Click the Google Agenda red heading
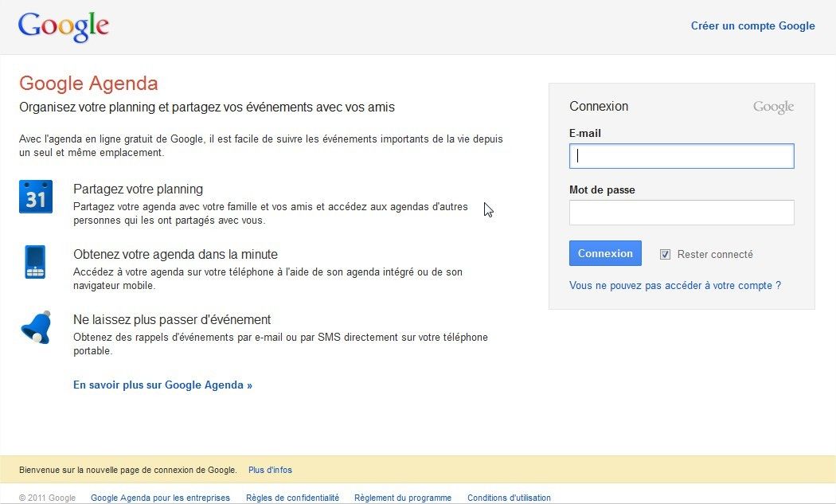Viewport: 836px width, 504px height. tap(88, 83)
